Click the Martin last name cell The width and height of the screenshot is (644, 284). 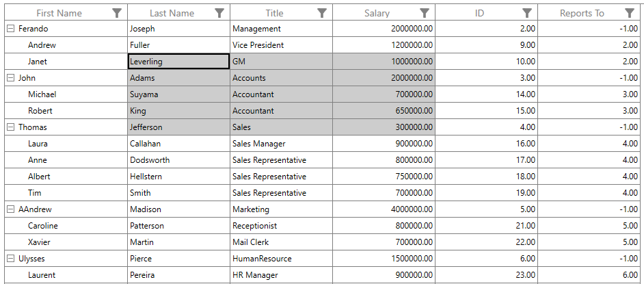point(178,242)
